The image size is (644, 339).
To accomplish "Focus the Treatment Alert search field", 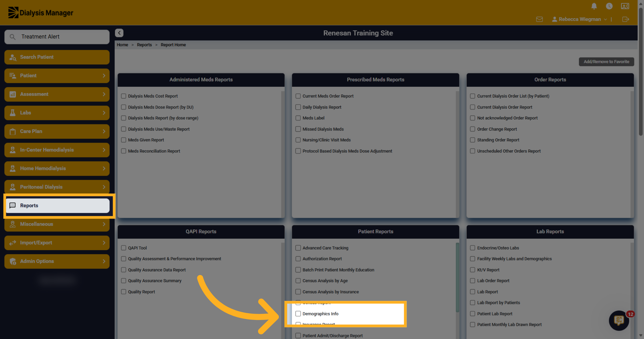I will [57, 37].
